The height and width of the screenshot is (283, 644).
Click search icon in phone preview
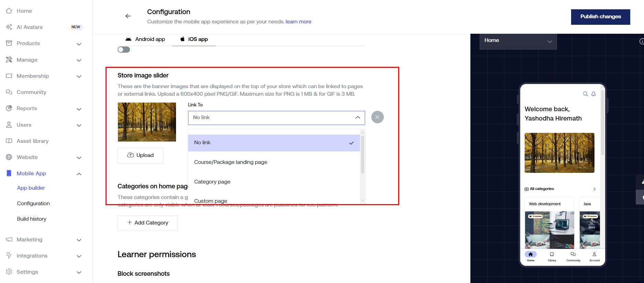click(585, 94)
